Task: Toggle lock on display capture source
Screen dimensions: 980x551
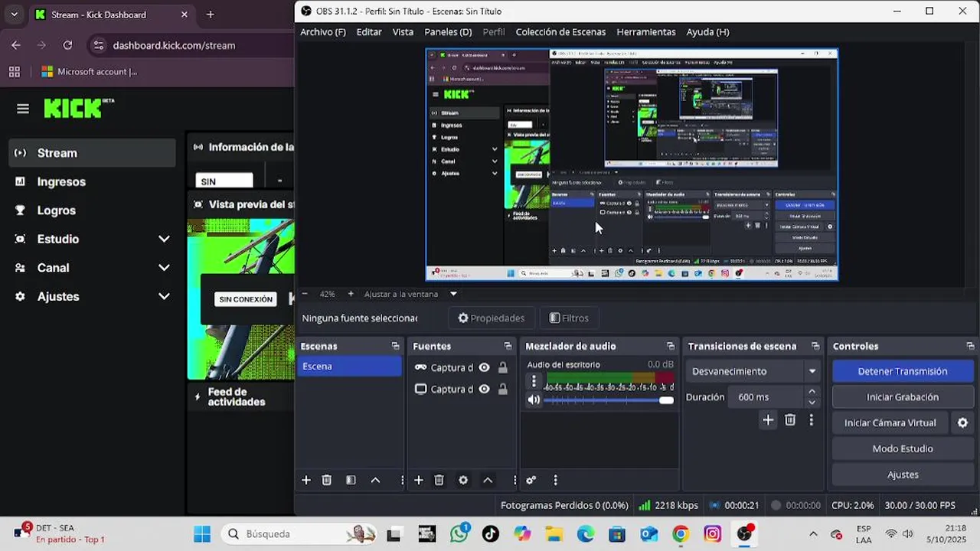Action: [x=502, y=389]
